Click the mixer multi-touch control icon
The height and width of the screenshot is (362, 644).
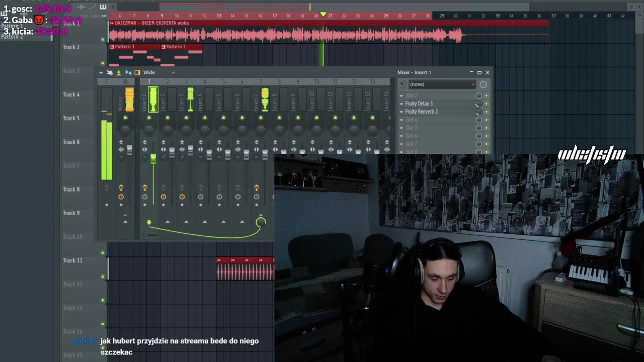click(110, 72)
